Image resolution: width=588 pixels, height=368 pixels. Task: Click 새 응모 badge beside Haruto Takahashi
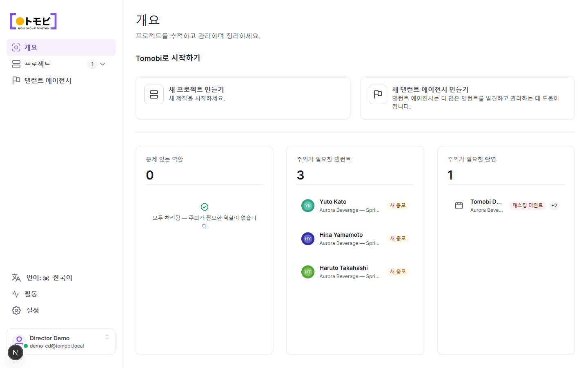tap(398, 272)
